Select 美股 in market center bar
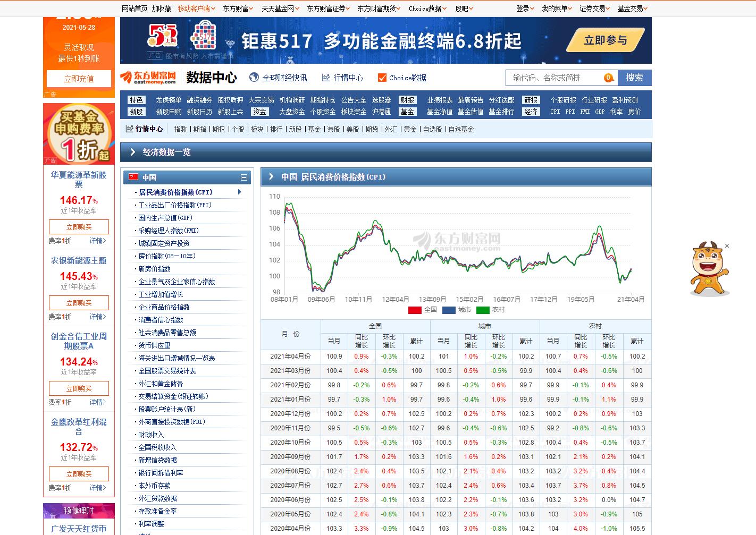Screen dimensions: 756x535 tap(352, 129)
